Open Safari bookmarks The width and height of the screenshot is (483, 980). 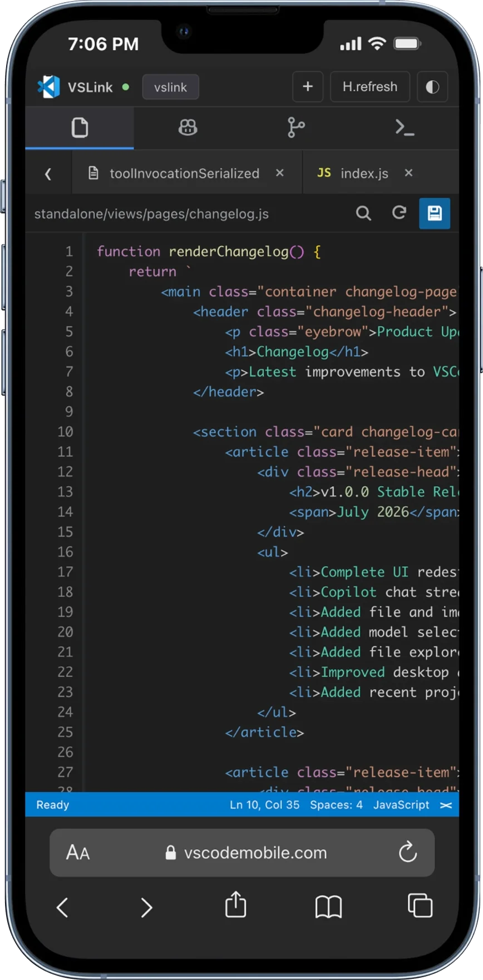[328, 907]
